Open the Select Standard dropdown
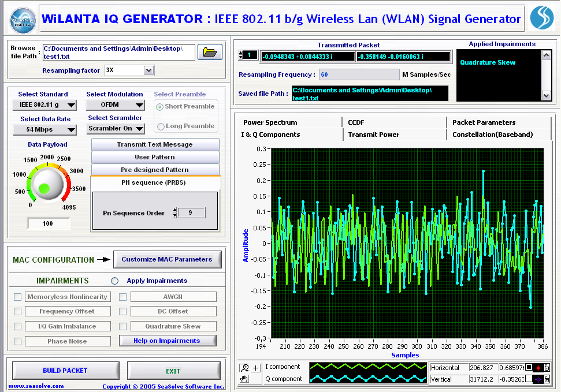The height and width of the screenshot is (392, 561). click(44, 105)
